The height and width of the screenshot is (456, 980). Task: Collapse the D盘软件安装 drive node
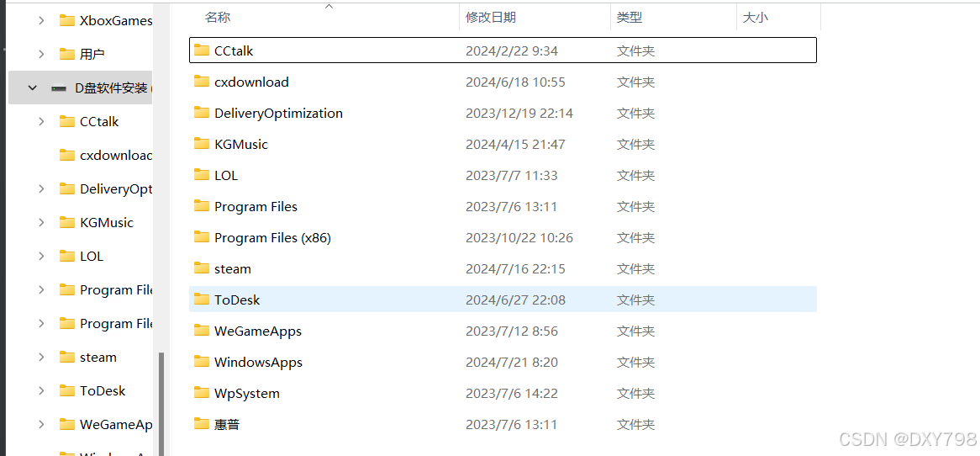click(x=33, y=88)
